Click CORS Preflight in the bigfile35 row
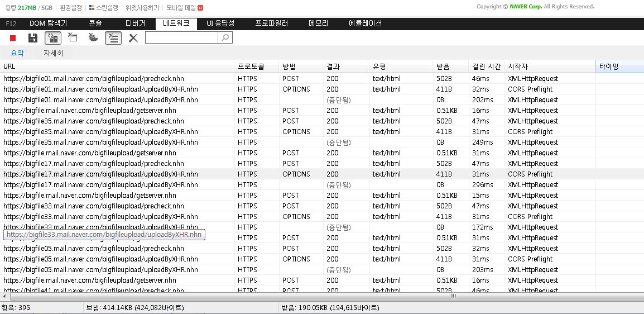 530,131
